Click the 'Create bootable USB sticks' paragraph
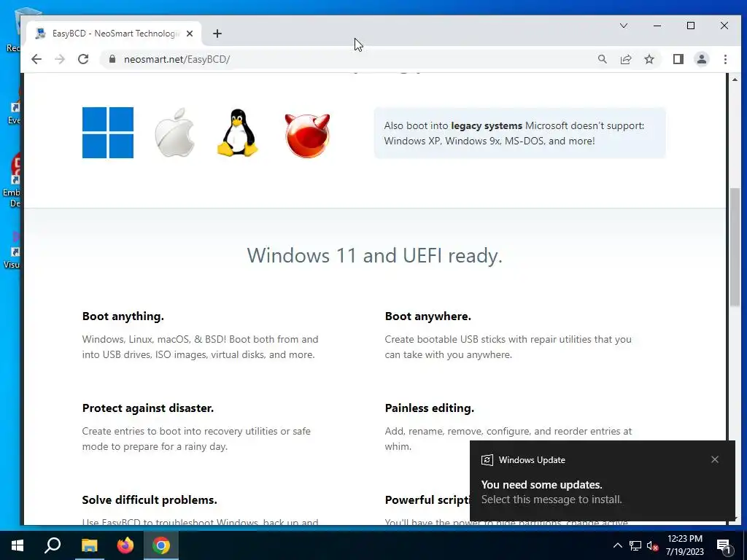747x560 pixels. [508, 347]
